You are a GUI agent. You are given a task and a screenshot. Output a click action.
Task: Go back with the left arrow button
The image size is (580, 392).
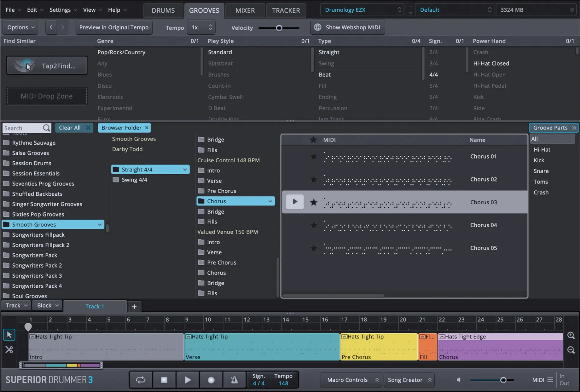(x=51, y=27)
